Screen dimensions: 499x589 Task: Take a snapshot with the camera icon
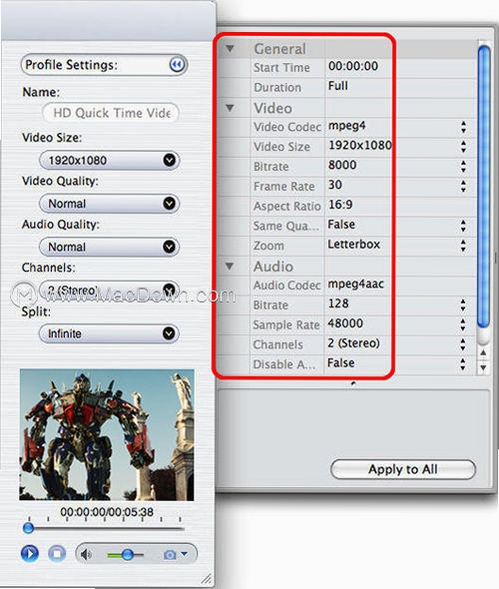(169, 554)
